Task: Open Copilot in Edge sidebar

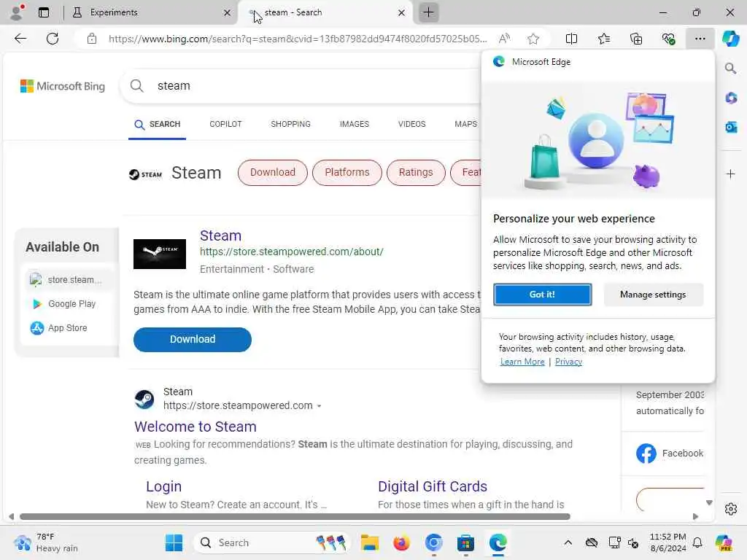Action: (x=730, y=39)
